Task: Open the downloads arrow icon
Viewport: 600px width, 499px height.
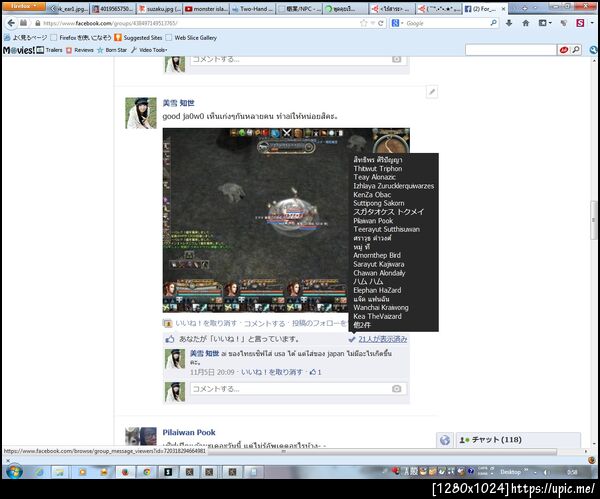Action: 509,23
